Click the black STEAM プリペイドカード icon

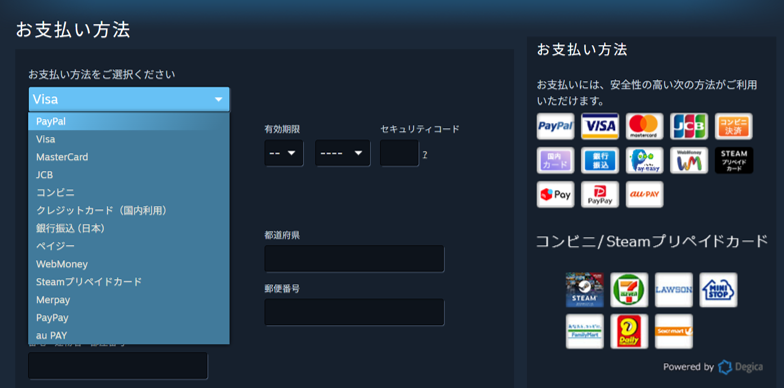pos(734,160)
